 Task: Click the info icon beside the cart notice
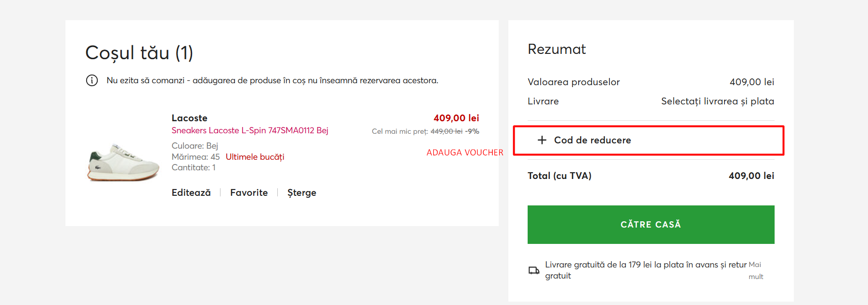(x=92, y=80)
